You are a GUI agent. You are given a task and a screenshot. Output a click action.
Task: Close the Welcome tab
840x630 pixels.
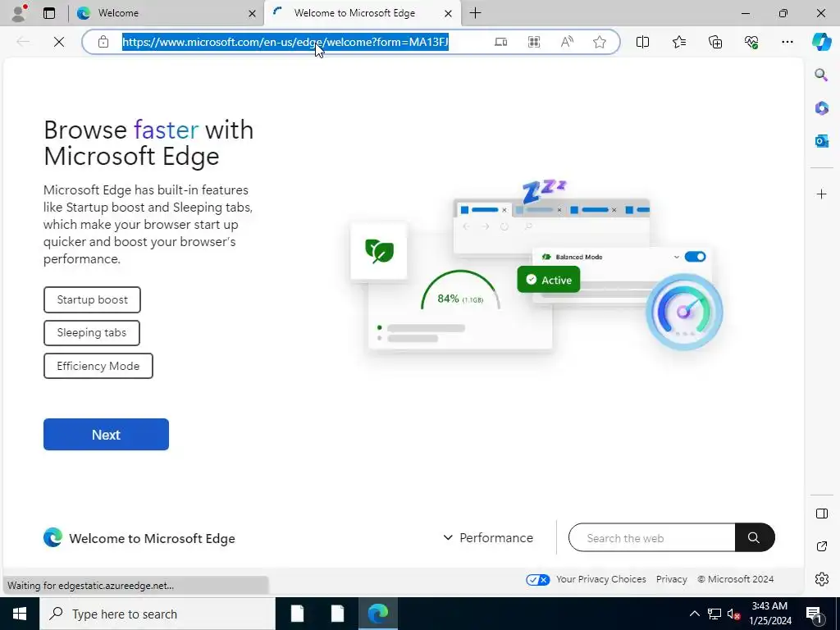252,13
